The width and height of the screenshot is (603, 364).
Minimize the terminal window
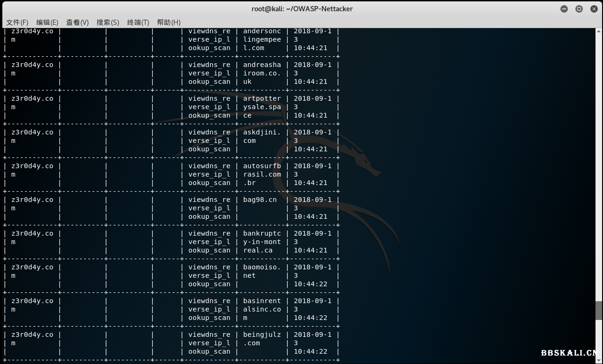tap(564, 8)
